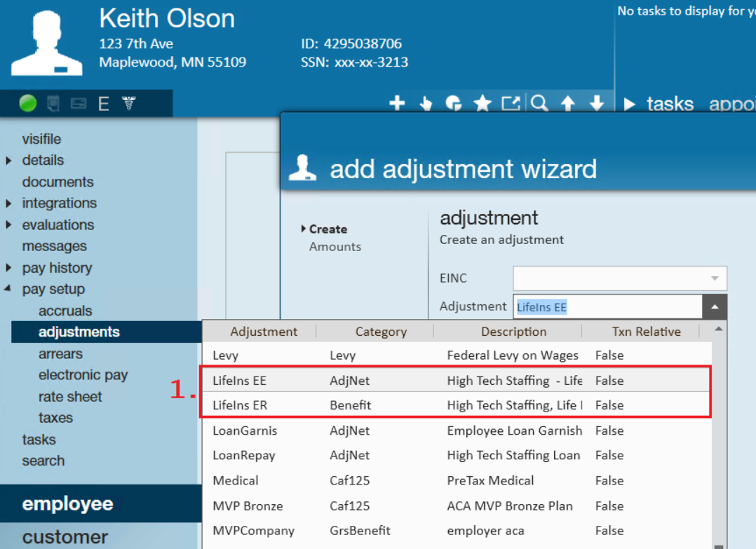
Task: Click the green status circle icon
Action: (x=28, y=103)
